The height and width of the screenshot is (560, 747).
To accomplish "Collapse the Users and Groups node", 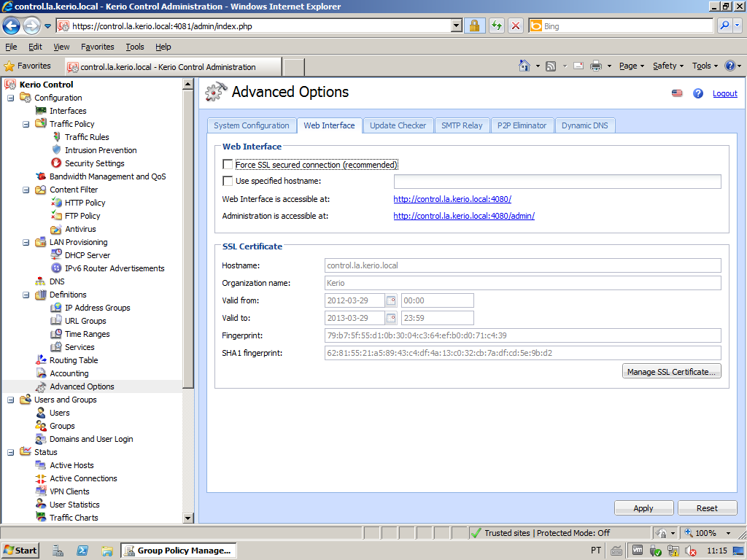I will pyautogui.click(x=10, y=400).
